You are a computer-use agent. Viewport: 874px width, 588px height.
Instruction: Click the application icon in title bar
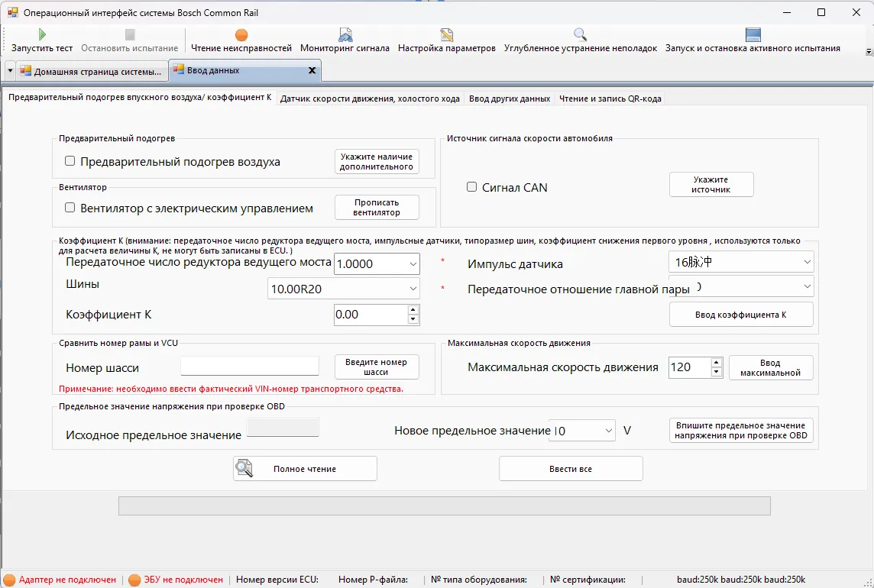click(x=12, y=11)
